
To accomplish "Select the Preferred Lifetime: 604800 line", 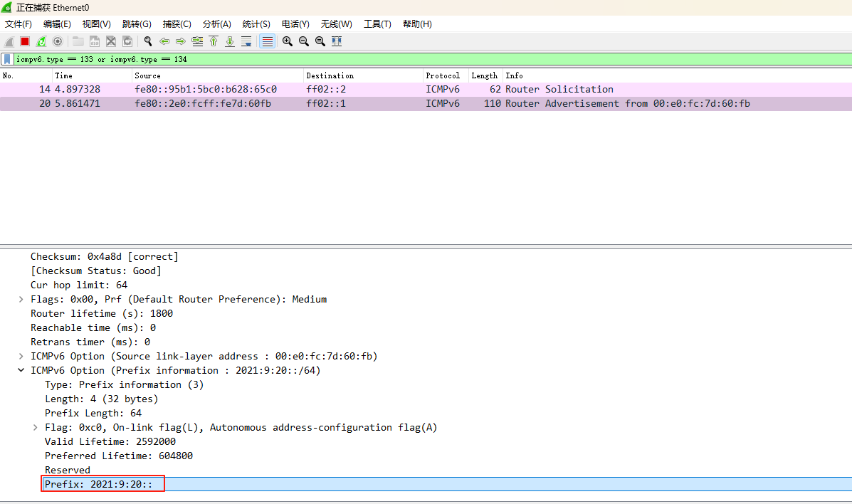I will point(118,456).
